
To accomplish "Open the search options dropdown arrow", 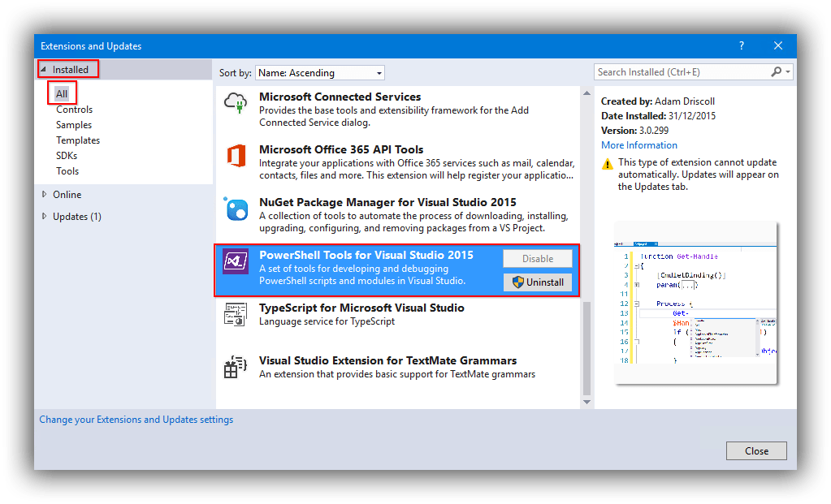I will (x=788, y=71).
